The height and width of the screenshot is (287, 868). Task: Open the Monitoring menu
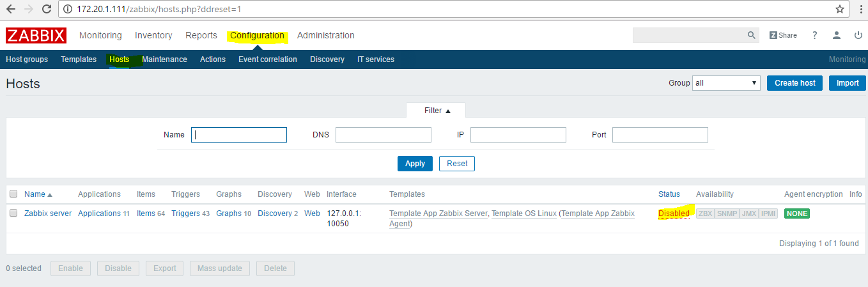pos(100,35)
